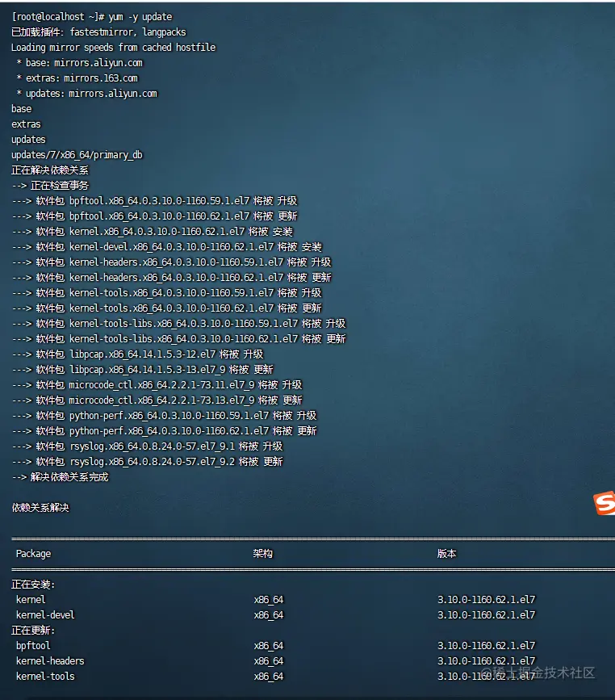Click 'kernel-tools' in the Package table
The image size is (615, 700).
(45, 677)
